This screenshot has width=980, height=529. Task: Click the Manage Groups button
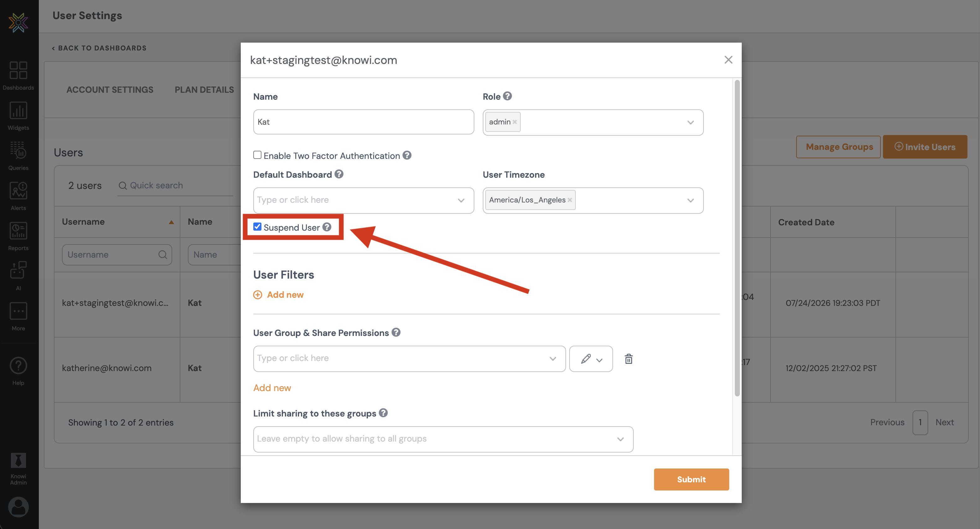pyautogui.click(x=838, y=147)
